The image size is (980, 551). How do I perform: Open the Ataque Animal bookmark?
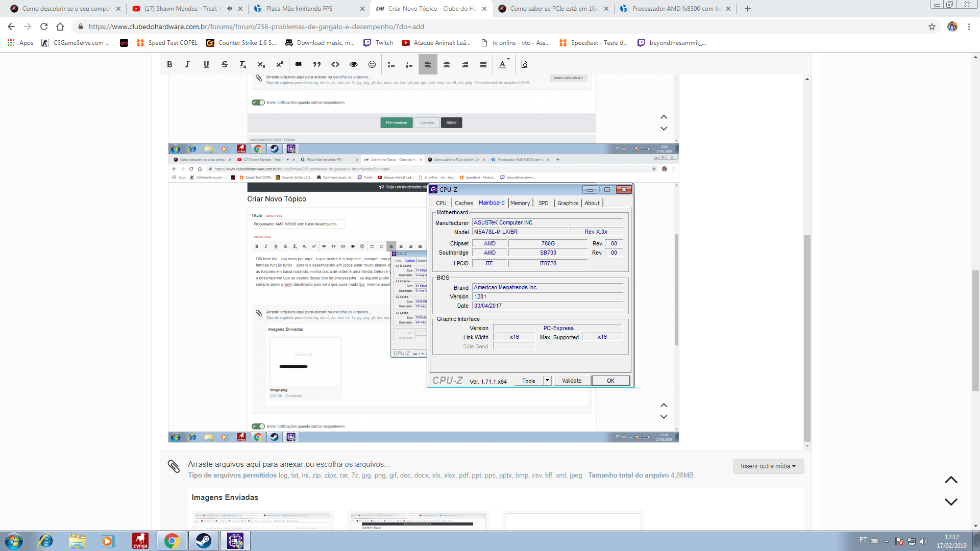(x=436, y=43)
